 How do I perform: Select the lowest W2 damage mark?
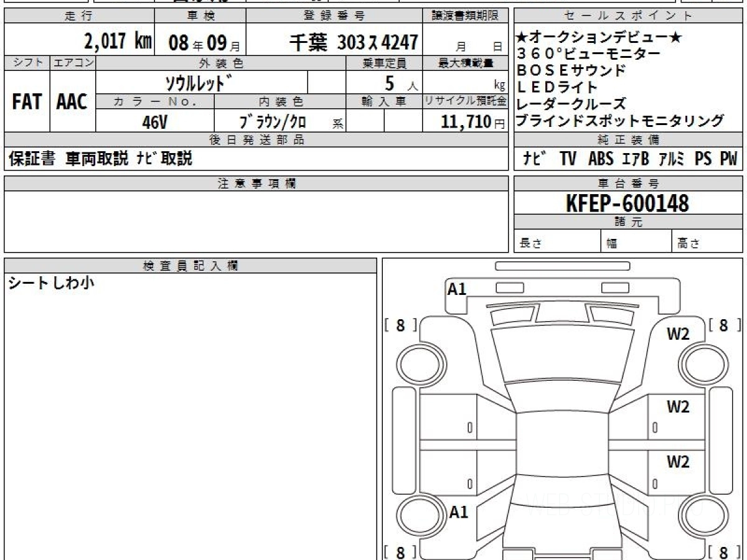pos(679,462)
